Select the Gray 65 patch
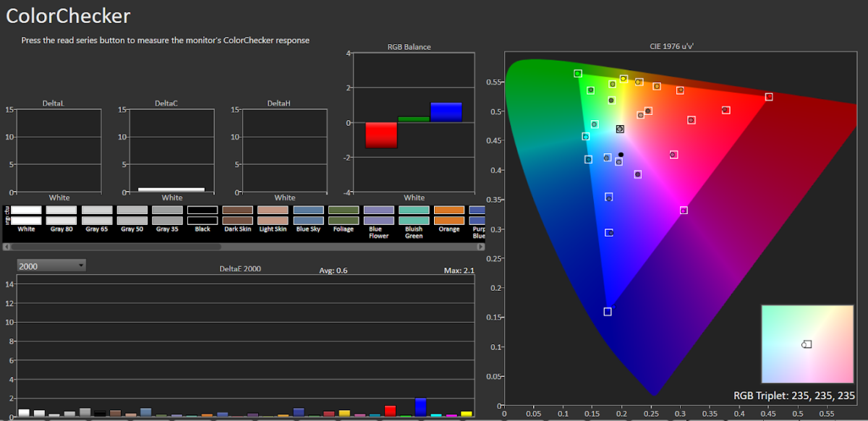 pos(97,215)
